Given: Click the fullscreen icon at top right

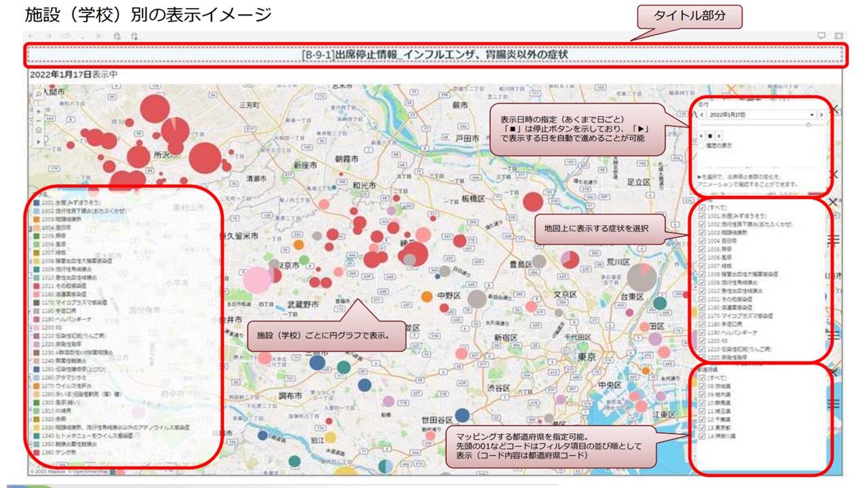Looking at the screenshot, I should pyautogui.click(x=839, y=36).
